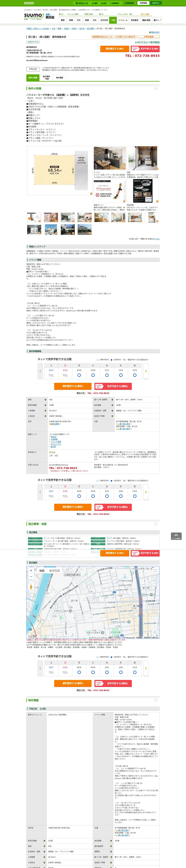Zoom in on the map

pyautogui.click(x=31, y=571)
